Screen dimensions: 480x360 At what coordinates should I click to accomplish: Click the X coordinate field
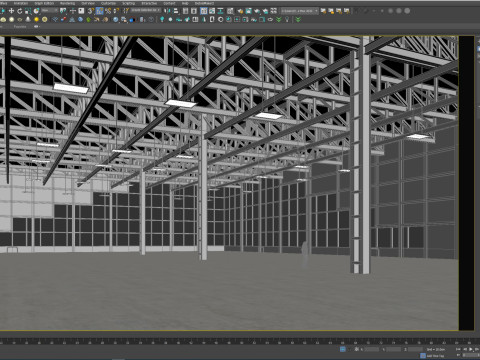tap(372, 349)
